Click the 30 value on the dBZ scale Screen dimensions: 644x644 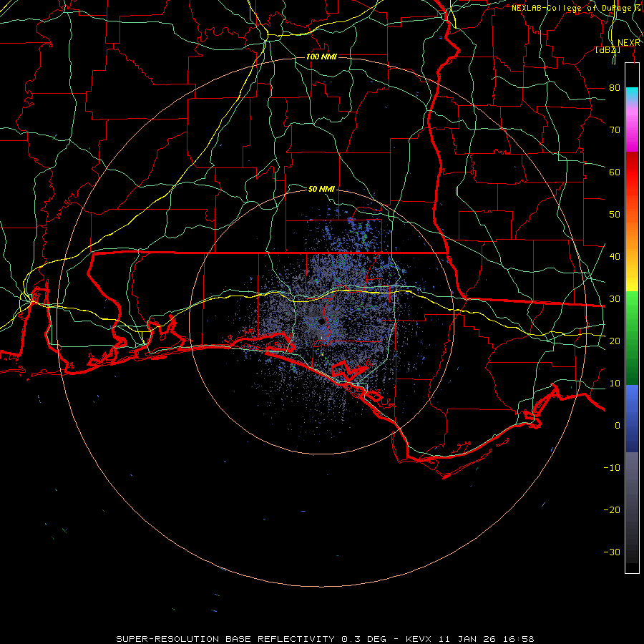coord(615,298)
